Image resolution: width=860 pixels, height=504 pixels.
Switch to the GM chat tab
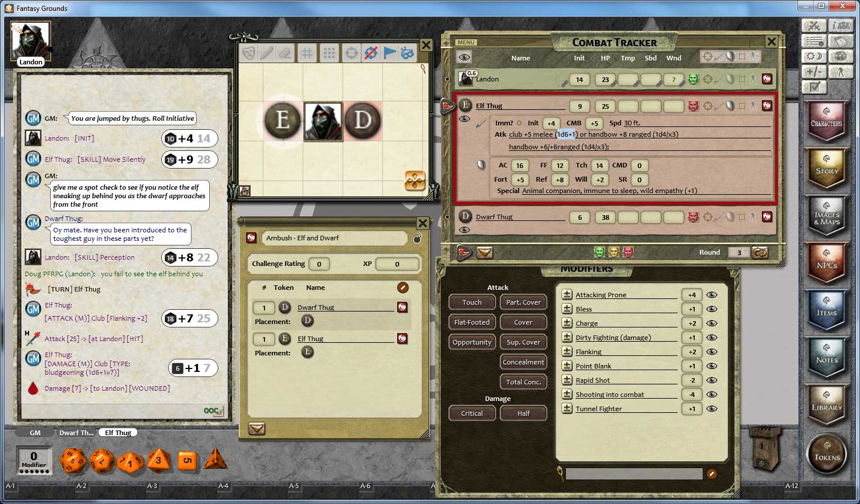click(34, 433)
